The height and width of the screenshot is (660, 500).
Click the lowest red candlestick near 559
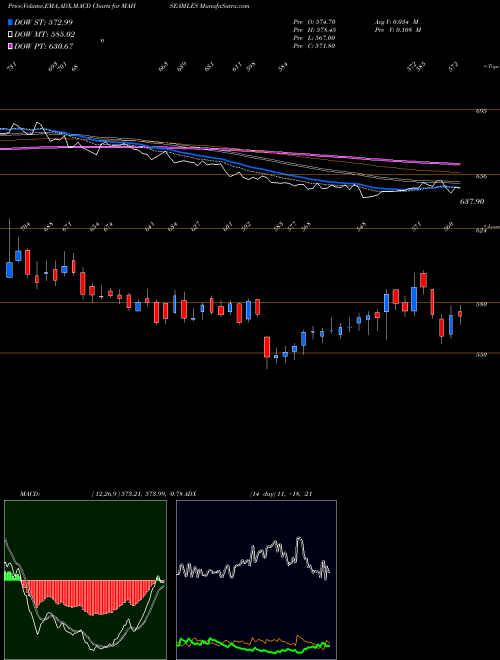[267, 347]
